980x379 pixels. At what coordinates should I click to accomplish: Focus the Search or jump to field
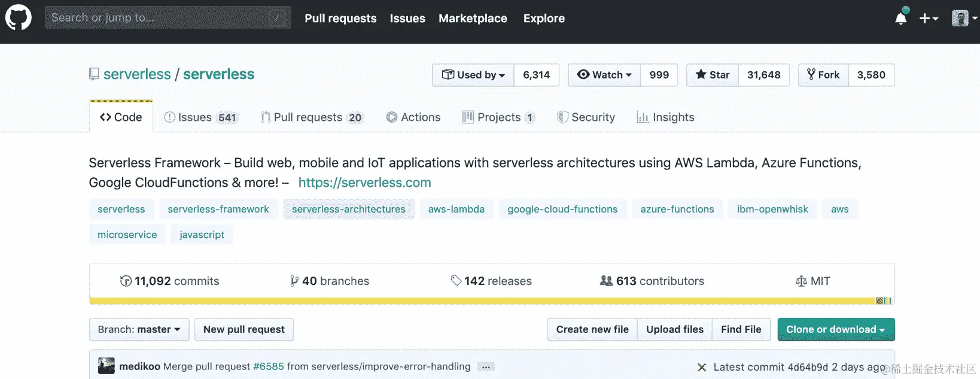pos(168,18)
